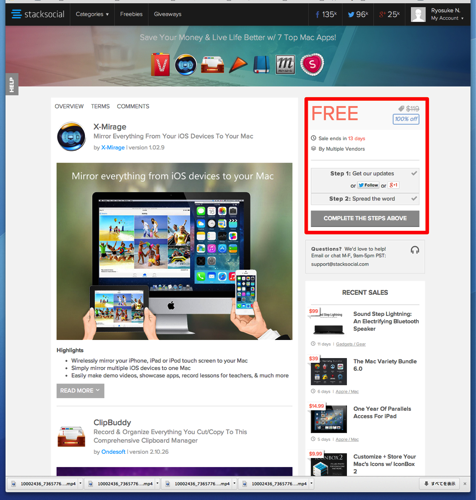Click the FREE price text
The width and height of the screenshot is (476, 500).
335,113
